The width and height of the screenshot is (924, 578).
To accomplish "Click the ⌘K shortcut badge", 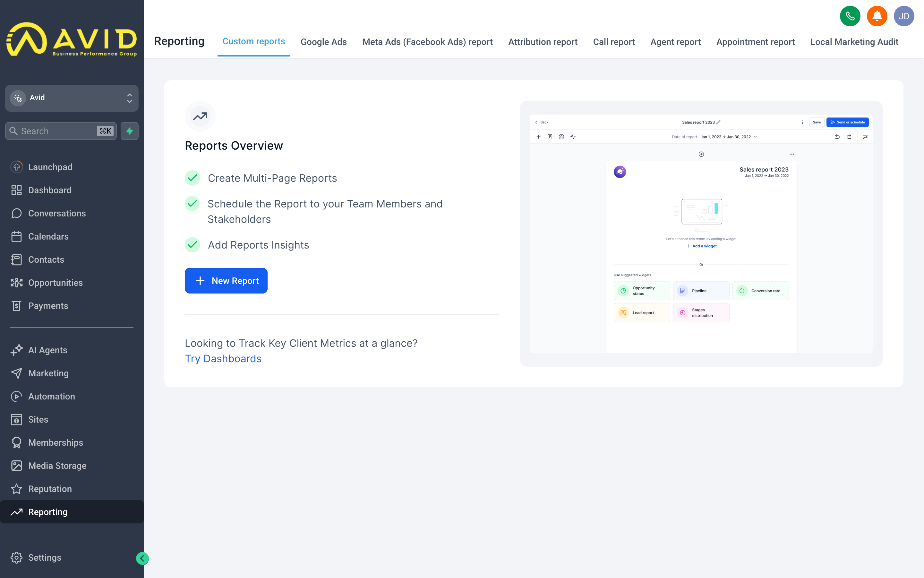I will click(105, 131).
